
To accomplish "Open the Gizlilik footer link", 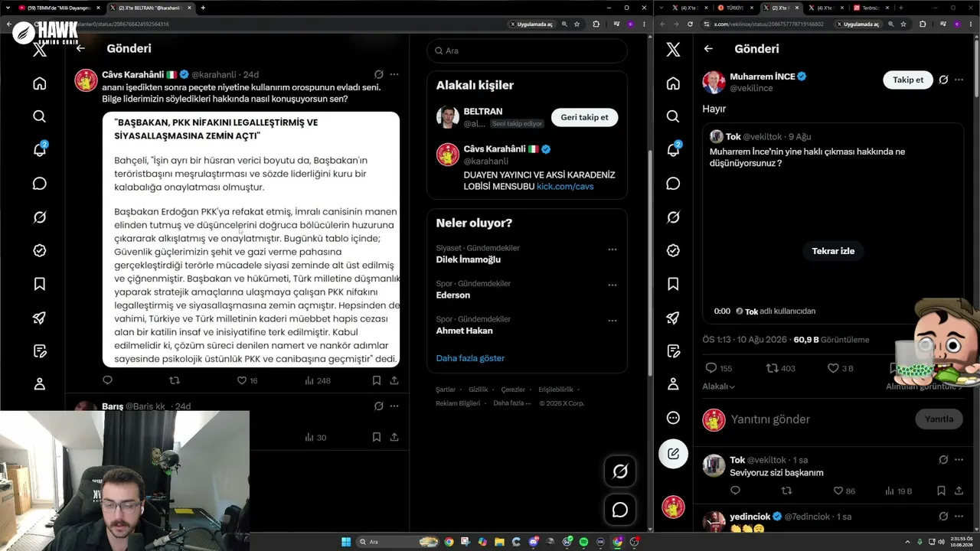I will pyautogui.click(x=479, y=390).
